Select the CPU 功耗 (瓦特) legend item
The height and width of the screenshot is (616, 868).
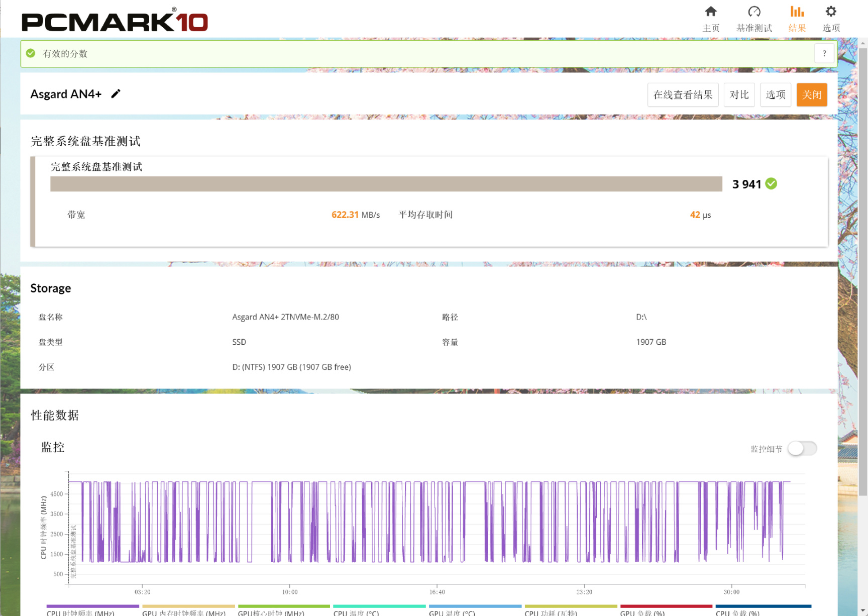coord(571,610)
